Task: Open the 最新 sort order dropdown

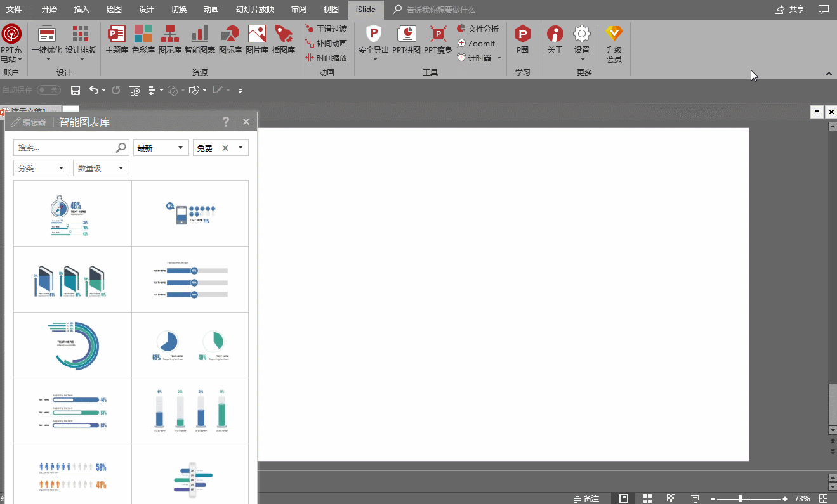Action: [161, 148]
